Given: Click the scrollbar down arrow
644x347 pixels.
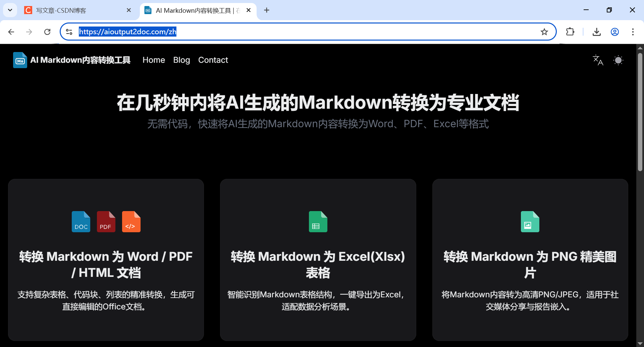Looking at the screenshot, I should pyautogui.click(x=640, y=344).
